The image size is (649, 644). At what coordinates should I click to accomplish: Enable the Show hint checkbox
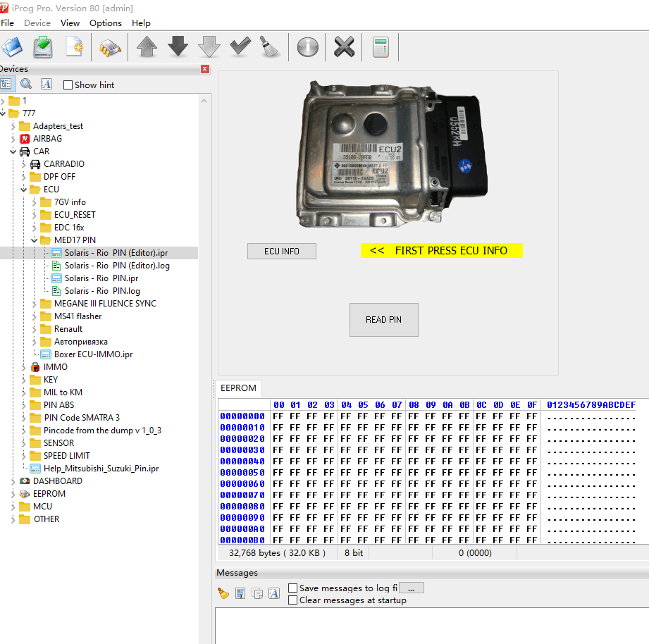coord(68,85)
